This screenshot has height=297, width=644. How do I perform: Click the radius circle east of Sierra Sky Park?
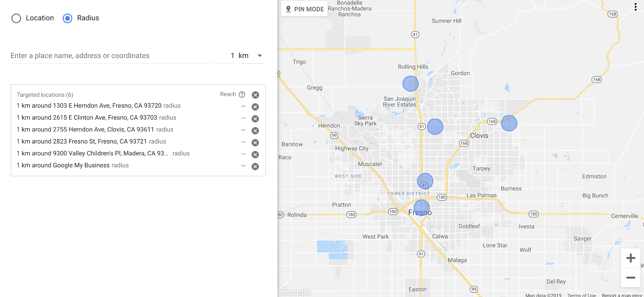435,127
